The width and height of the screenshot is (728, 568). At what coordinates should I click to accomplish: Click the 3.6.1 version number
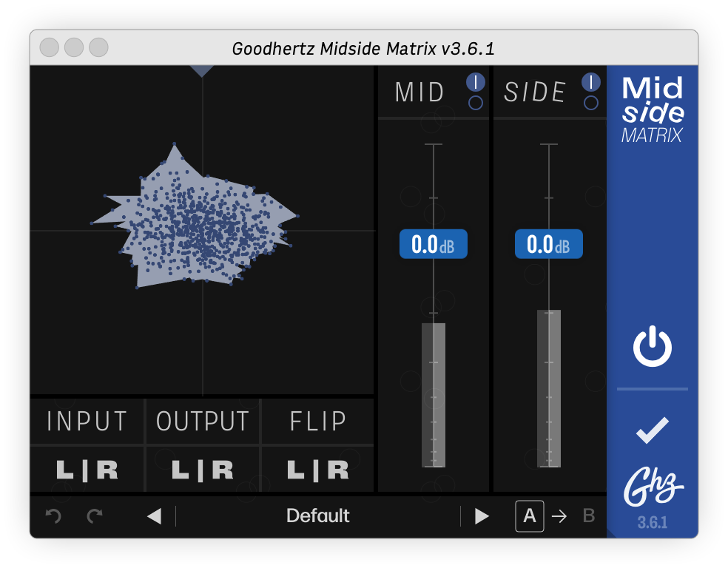click(x=653, y=523)
